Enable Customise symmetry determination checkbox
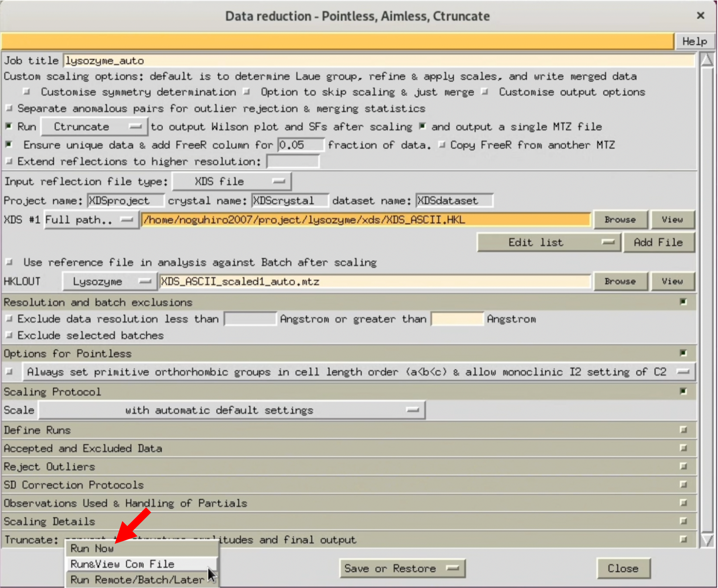This screenshot has height=588, width=718. [26, 92]
